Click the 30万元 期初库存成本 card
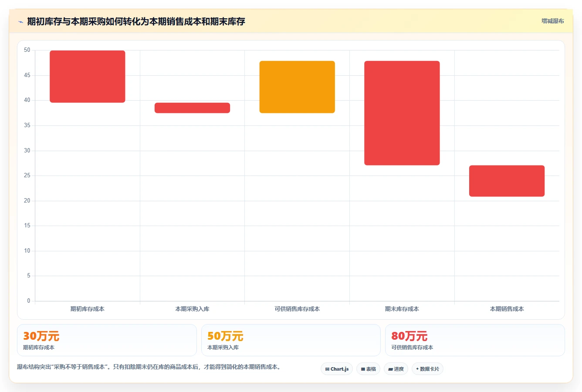The width and height of the screenshot is (582, 392). [107, 340]
